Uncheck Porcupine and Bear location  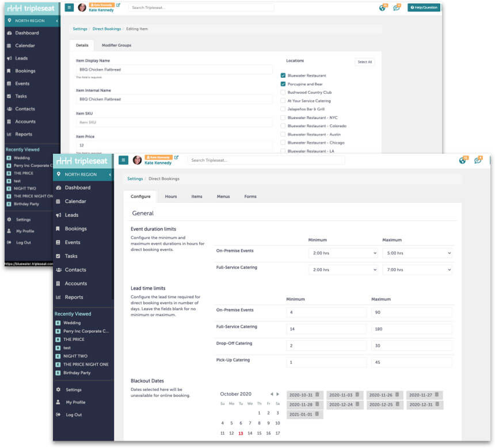pyautogui.click(x=283, y=84)
